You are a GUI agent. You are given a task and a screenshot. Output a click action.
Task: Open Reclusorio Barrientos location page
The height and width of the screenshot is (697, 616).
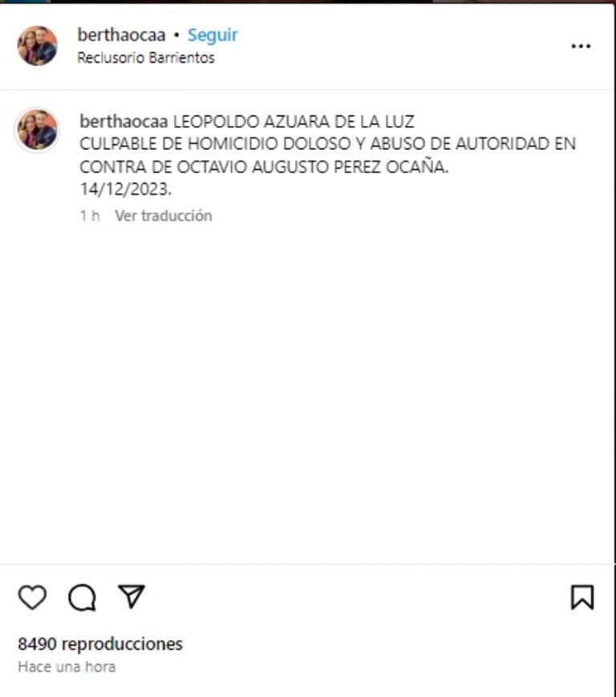click(146, 58)
